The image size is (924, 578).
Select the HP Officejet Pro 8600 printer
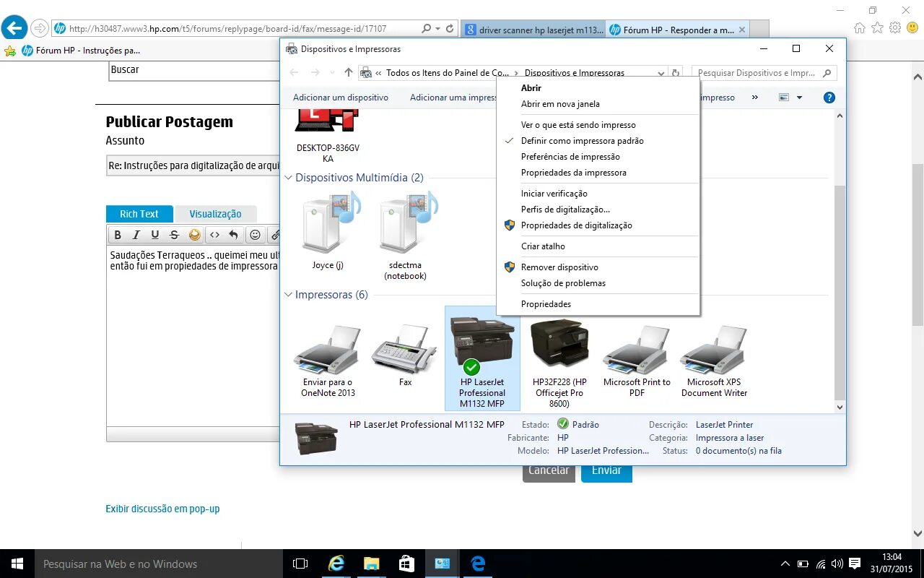click(559, 361)
